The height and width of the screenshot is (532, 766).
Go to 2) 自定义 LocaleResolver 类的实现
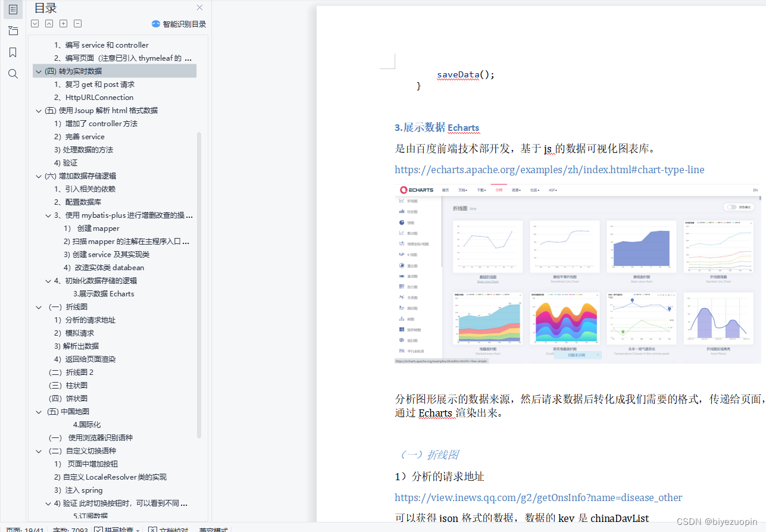point(110,477)
